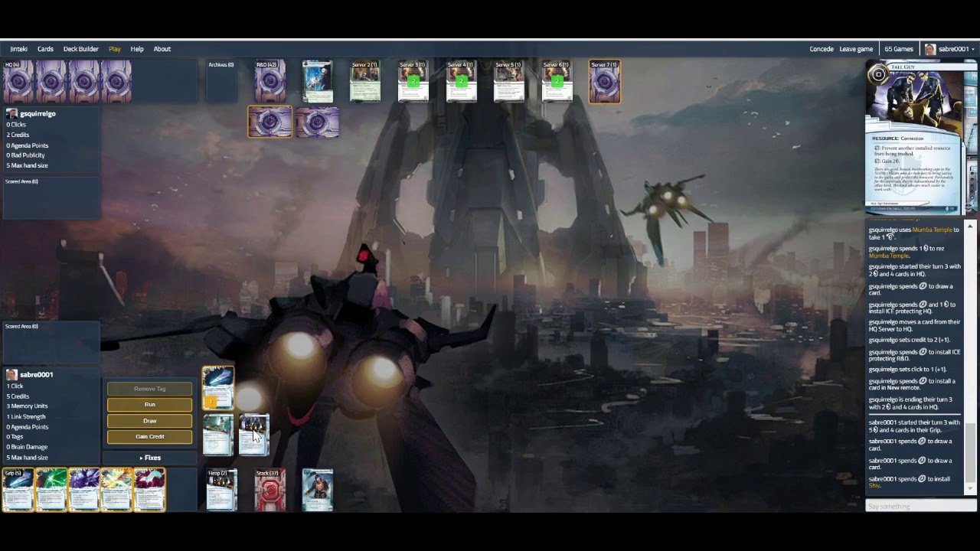
Task: Click the avatar in the top navigation bar
Action: point(930,49)
